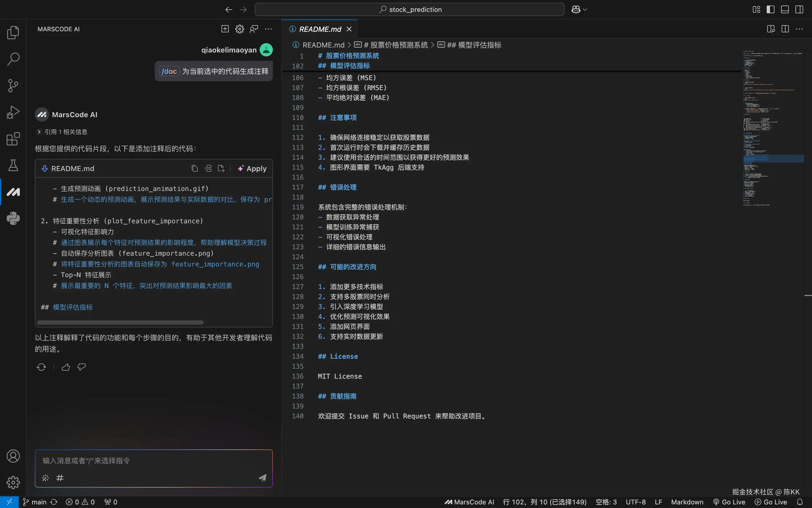Open the Testing beaker view

(x=13, y=165)
